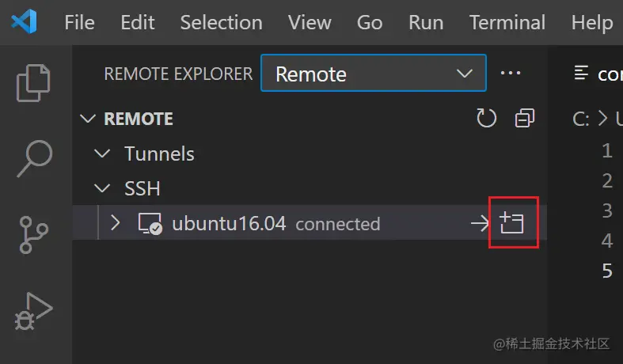Click the Refresh icon in REMOTE header
Viewport: 623px width, 364px height.
pos(486,119)
